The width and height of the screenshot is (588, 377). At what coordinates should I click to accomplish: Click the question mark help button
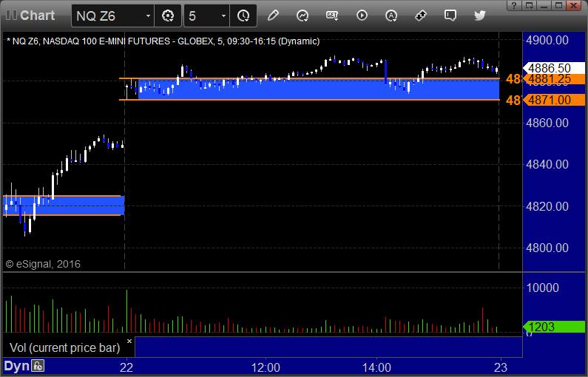[514, 5]
